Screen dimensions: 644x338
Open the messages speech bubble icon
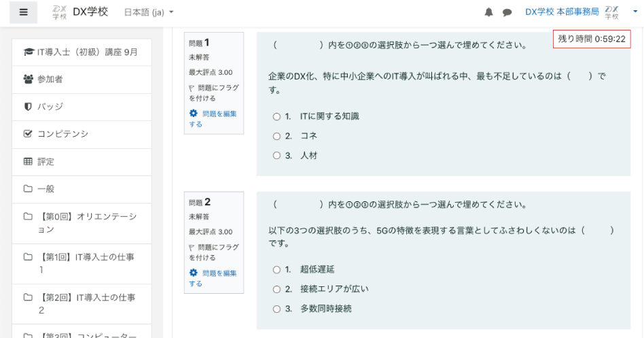click(x=507, y=12)
